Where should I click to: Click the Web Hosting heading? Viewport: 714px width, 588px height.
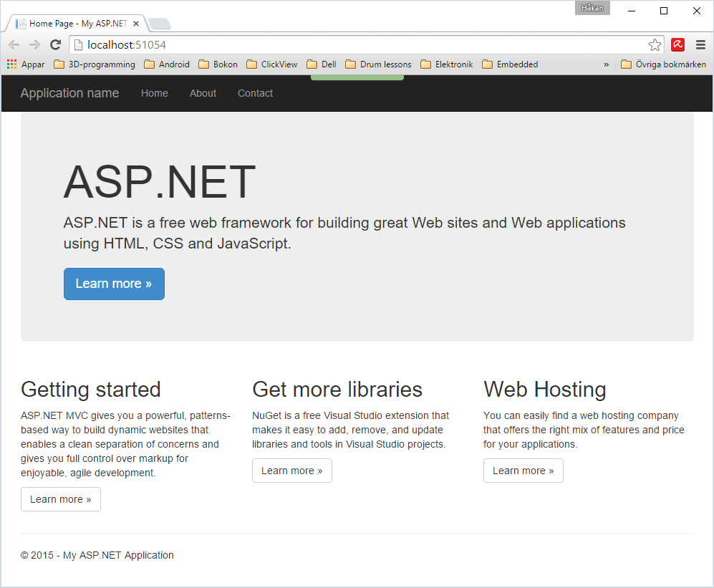pos(544,390)
